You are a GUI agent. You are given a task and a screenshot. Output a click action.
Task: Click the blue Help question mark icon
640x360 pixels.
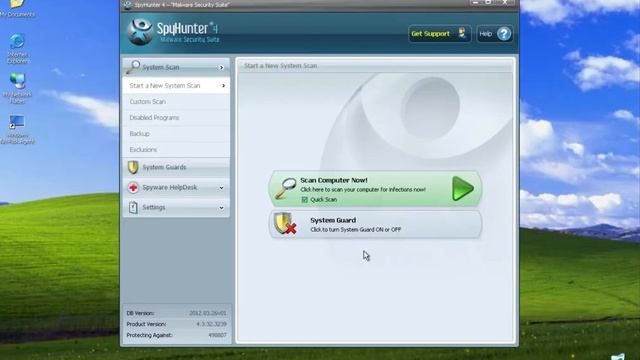tap(504, 34)
